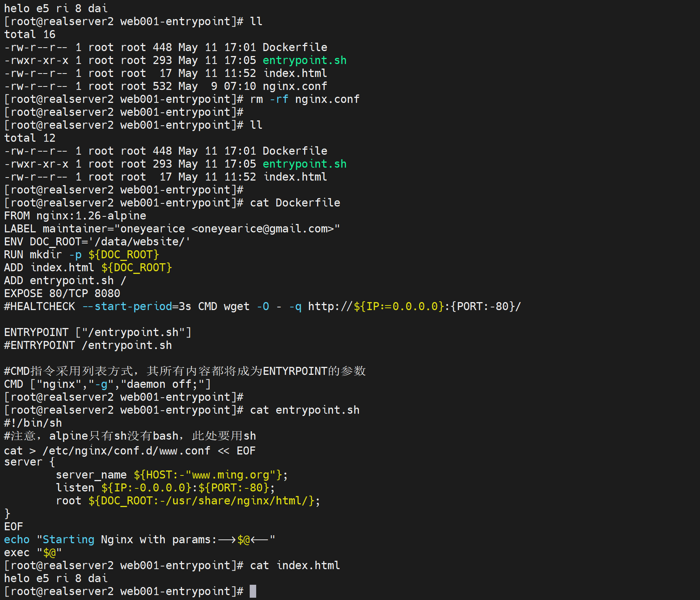The height and width of the screenshot is (600, 700).
Task: Click the 'rm -rf nginx.conf' command text
Action: [x=305, y=99]
